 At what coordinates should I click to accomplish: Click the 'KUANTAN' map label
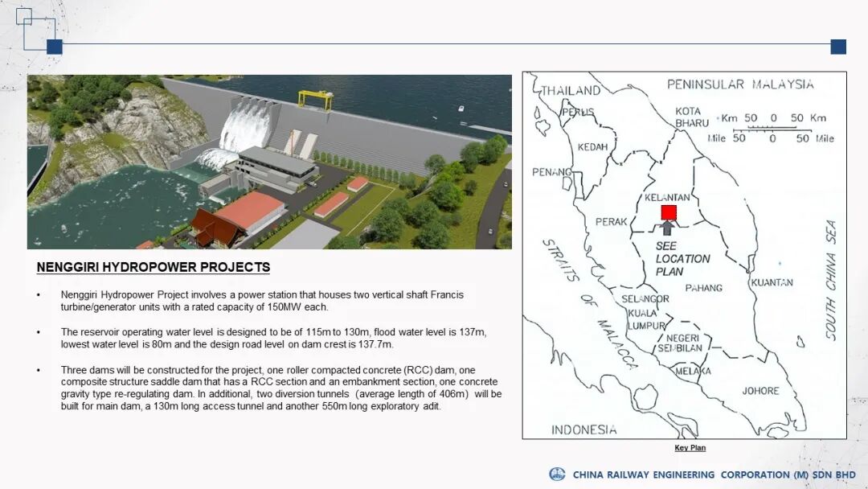click(772, 282)
